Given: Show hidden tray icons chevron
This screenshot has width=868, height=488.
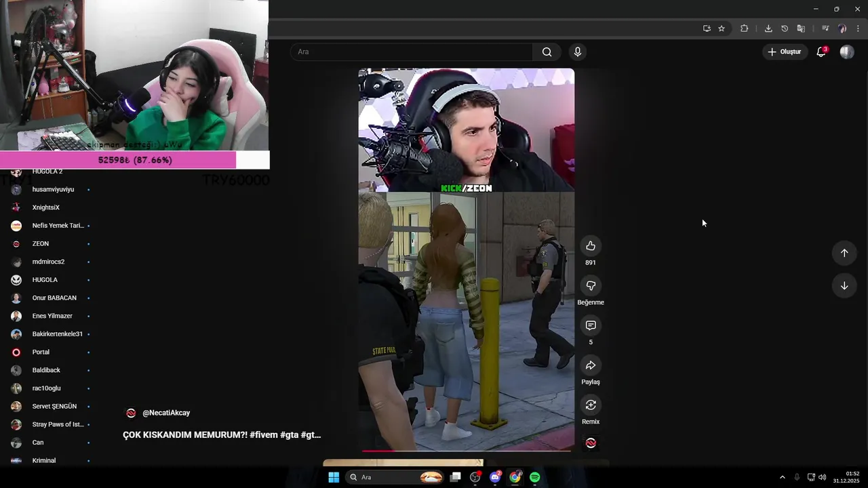Looking at the screenshot, I should pos(782,477).
